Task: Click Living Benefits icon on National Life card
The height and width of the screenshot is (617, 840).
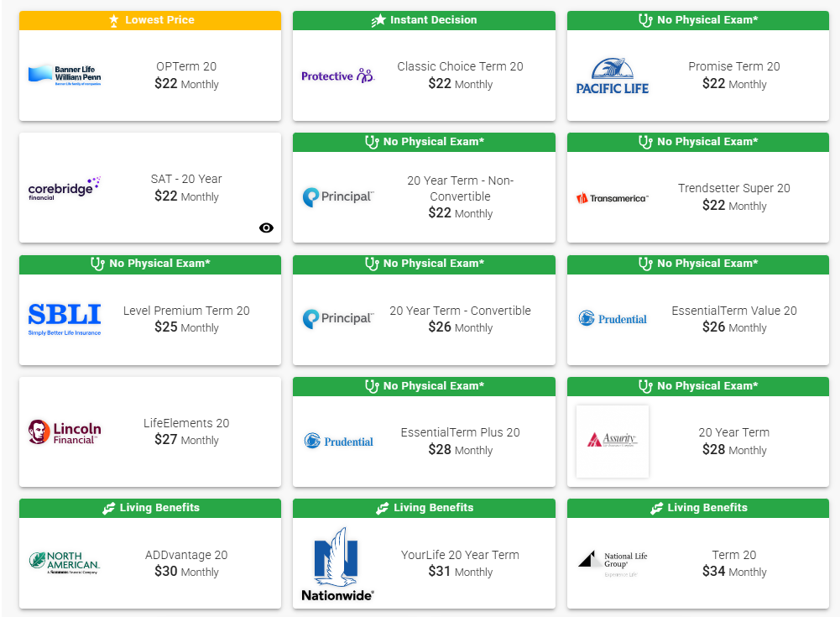Action: (x=657, y=508)
